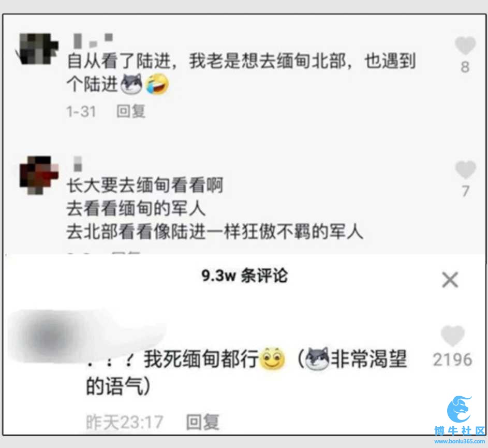Screen dimensions: 488x448
Task: Click the 1-31 date stamp
Action: click(81, 111)
